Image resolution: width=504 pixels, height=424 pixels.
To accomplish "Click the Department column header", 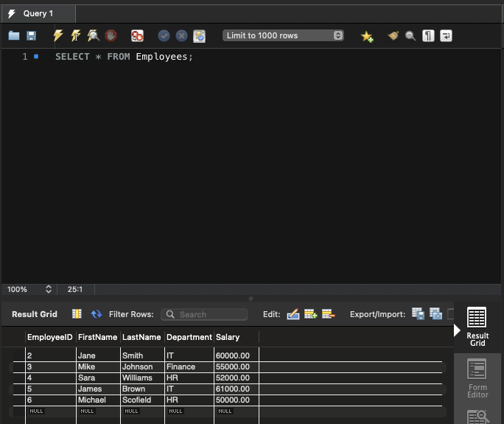I will (189, 337).
